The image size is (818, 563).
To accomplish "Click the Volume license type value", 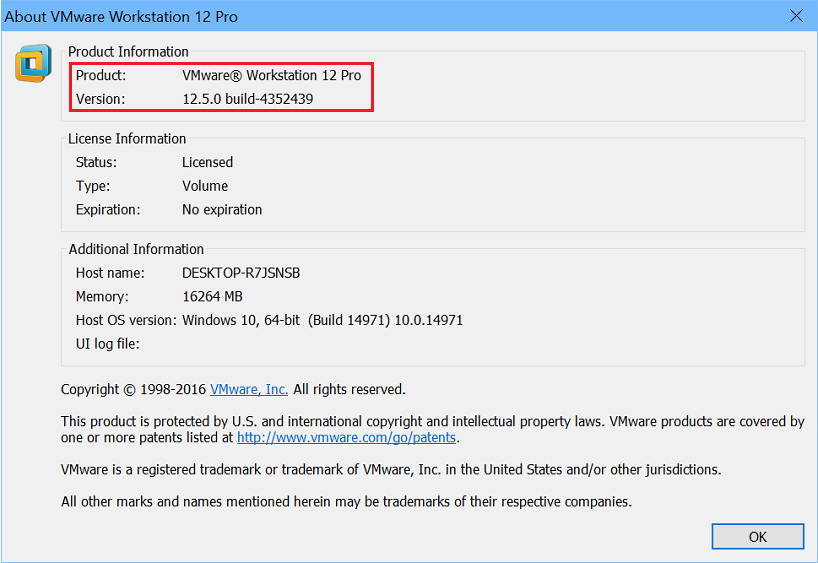I will pos(205,186).
